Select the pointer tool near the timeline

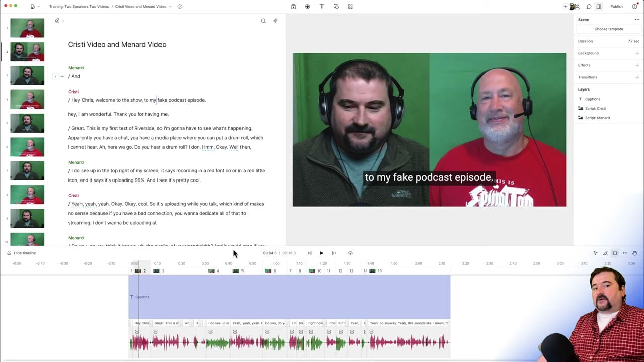point(595,253)
